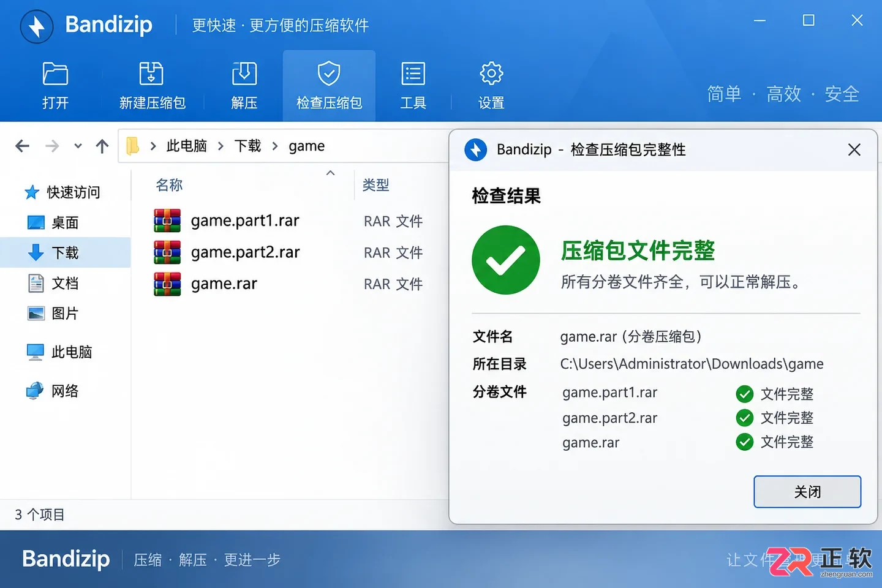Click the 压缩包文件完整 result heading
The image size is (882, 588).
pos(638,251)
